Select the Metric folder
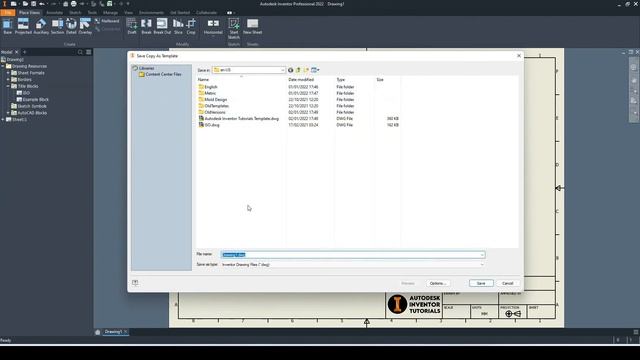The height and width of the screenshot is (360, 640). click(207, 93)
